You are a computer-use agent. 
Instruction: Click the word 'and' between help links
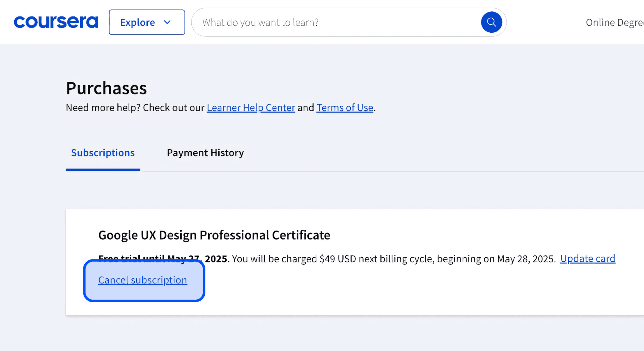coord(306,108)
